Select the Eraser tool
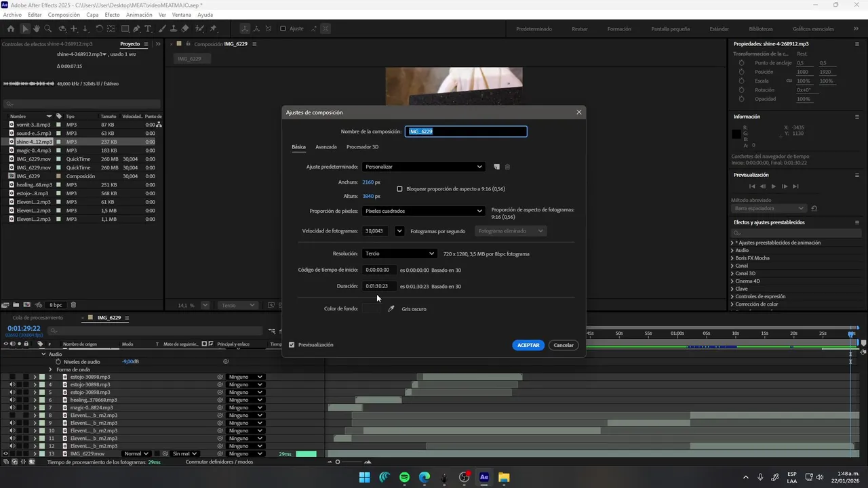 186,28
